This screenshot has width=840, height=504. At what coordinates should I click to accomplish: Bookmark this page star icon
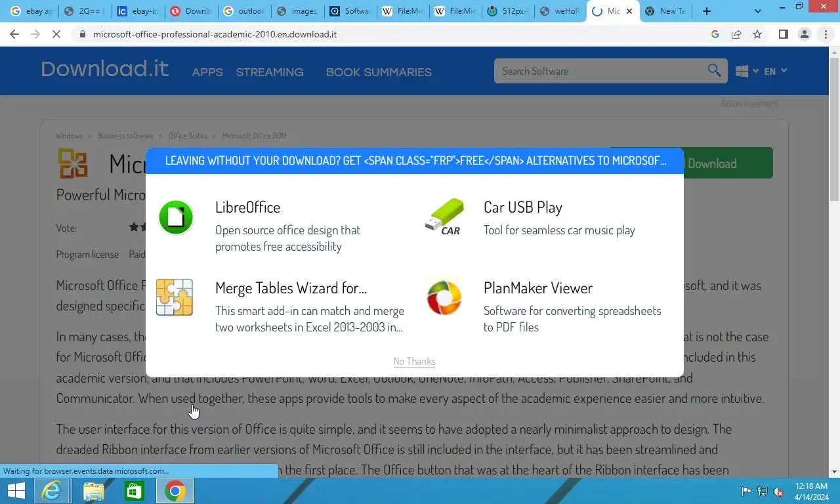pos(757,34)
